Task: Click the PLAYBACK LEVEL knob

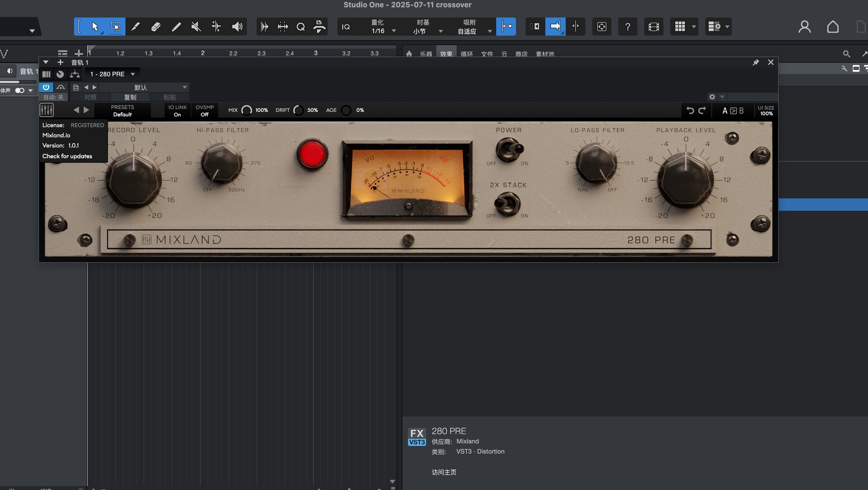Action: (686, 179)
